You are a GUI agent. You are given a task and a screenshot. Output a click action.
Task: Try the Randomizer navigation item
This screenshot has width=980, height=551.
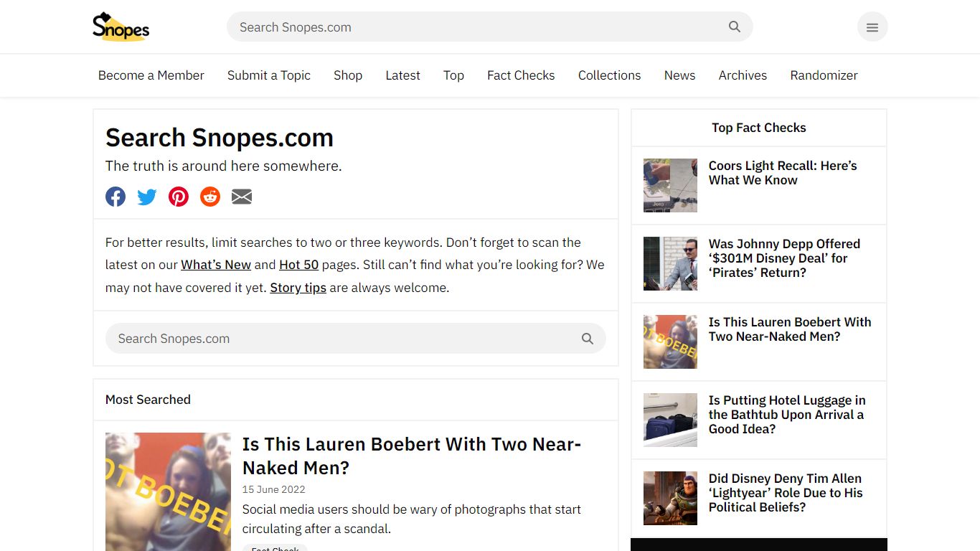point(824,75)
